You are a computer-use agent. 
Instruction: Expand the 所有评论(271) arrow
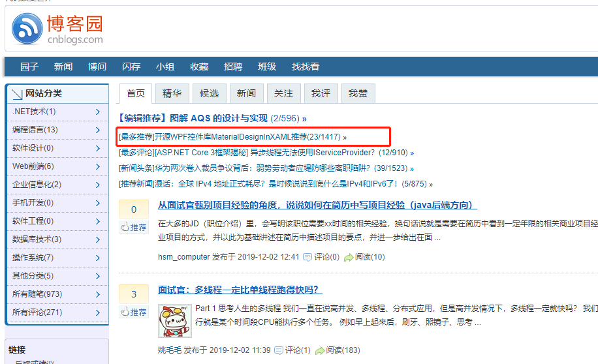[x=98, y=313]
